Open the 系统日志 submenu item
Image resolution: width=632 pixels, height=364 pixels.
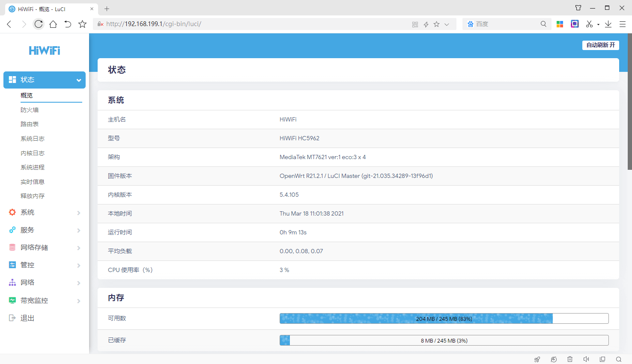click(33, 139)
